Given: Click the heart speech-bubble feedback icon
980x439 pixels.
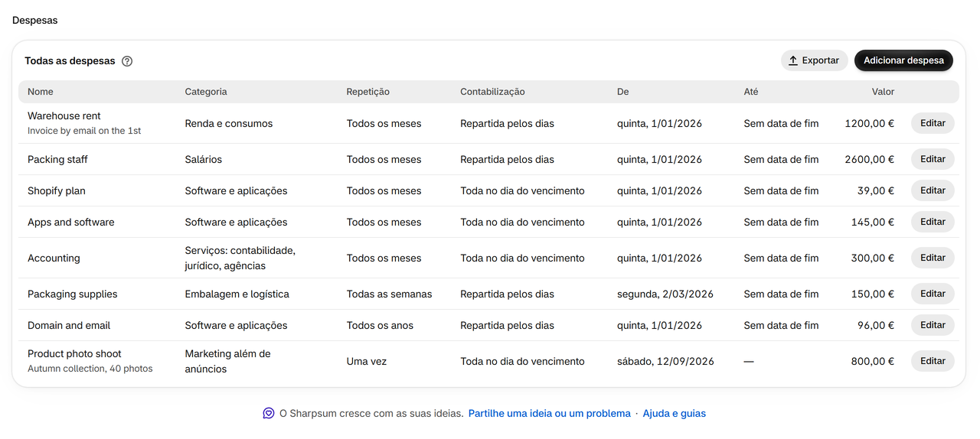Looking at the screenshot, I should 269,413.
